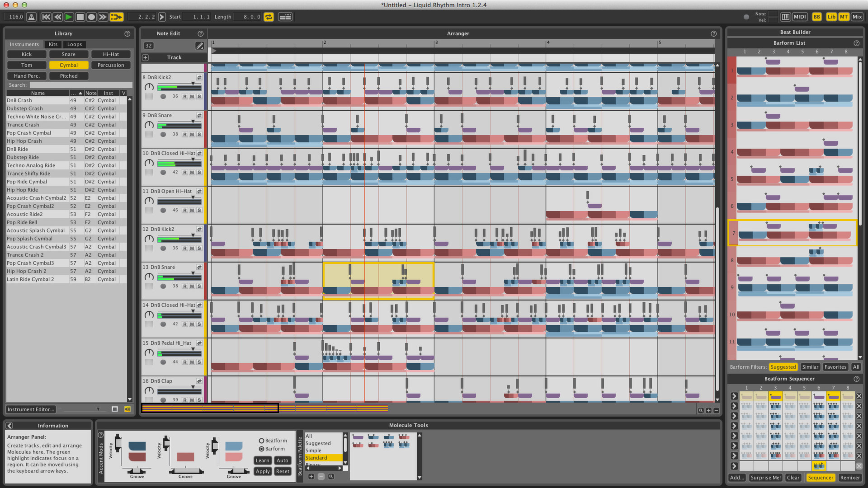The width and height of the screenshot is (868, 488).
Task: Select the pencil edit icon in Note Edit
Action: (200, 45)
